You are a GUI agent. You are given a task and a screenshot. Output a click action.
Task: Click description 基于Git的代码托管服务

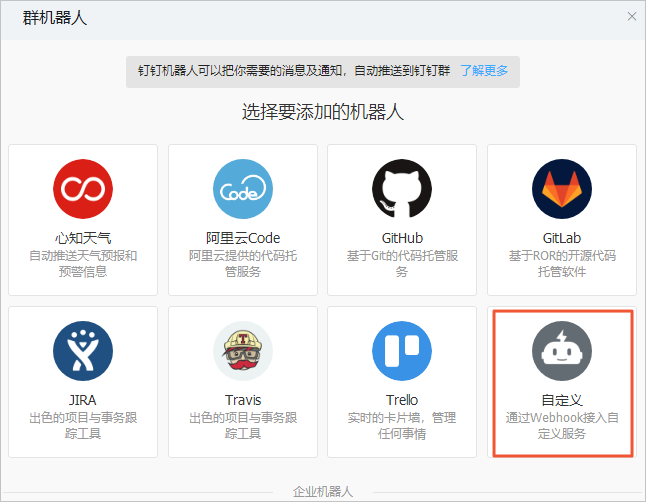click(x=402, y=263)
